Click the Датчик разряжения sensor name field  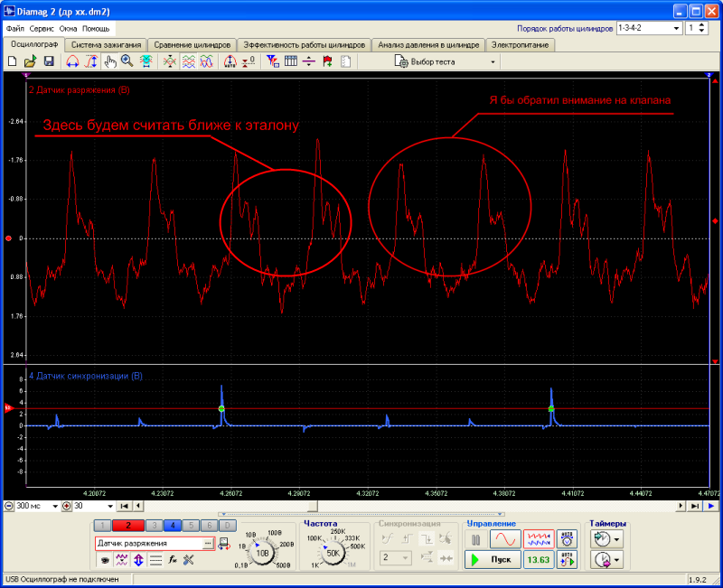coord(149,544)
